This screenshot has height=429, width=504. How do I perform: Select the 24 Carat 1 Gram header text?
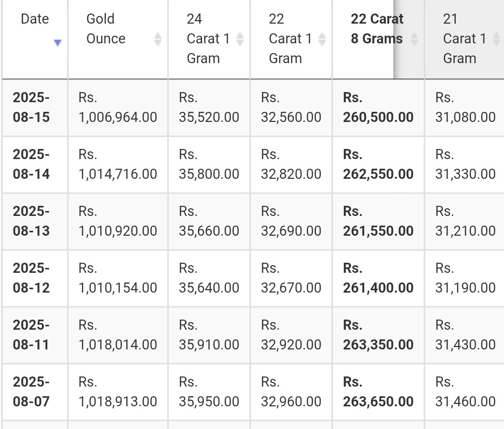(208, 39)
